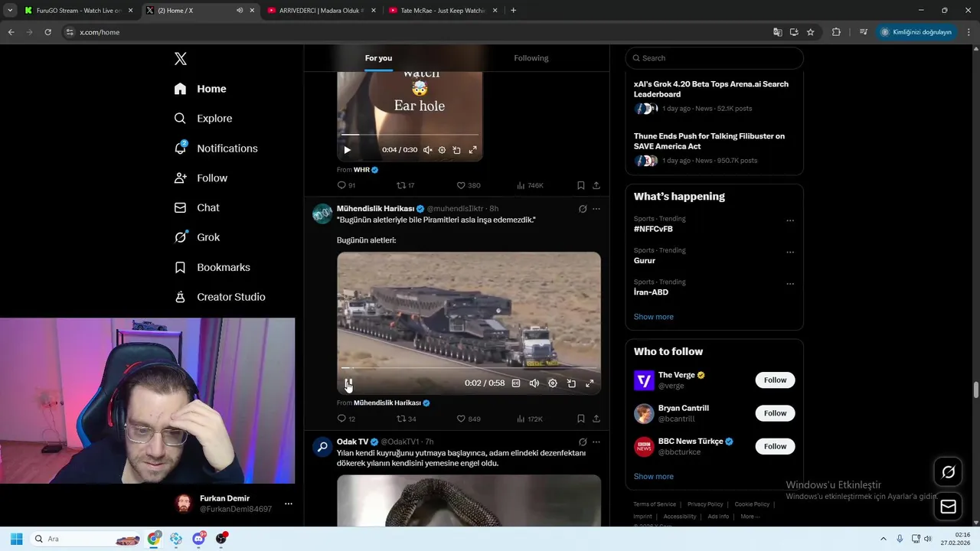Open Creator Studio from the sidebar
This screenshot has width=980, height=551.
(x=220, y=297)
